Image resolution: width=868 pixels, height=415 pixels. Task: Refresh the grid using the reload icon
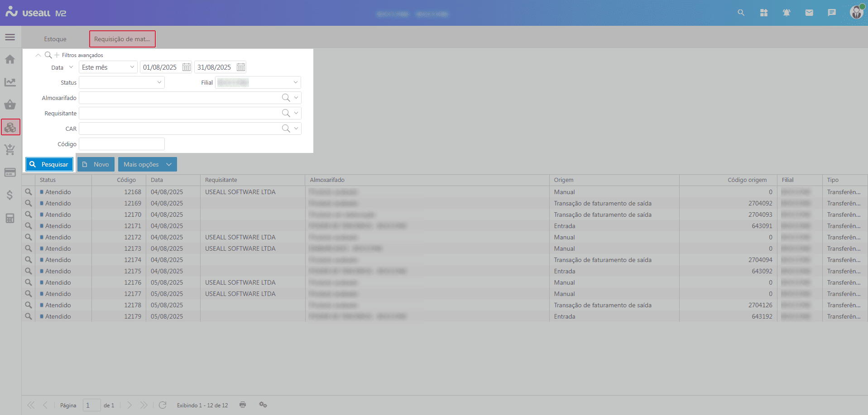[163, 405]
